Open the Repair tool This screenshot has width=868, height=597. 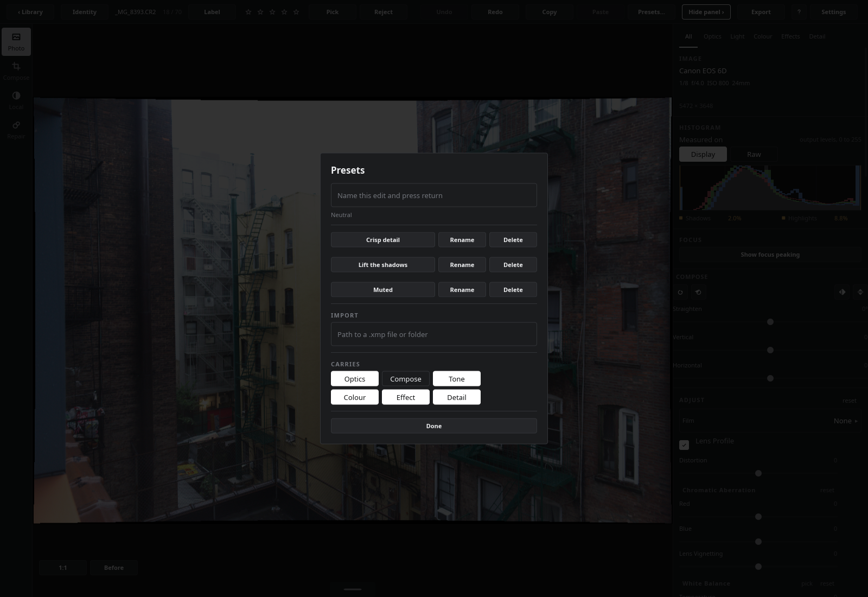pos(16,130)
